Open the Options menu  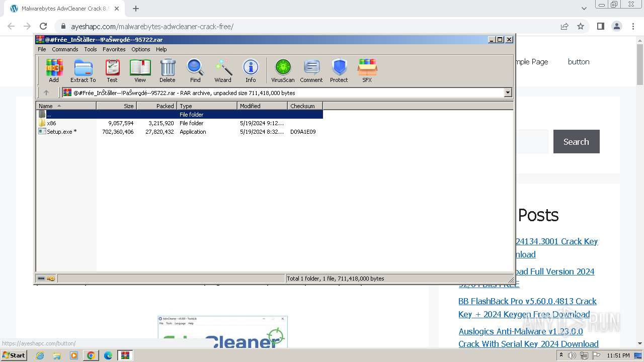141,49
